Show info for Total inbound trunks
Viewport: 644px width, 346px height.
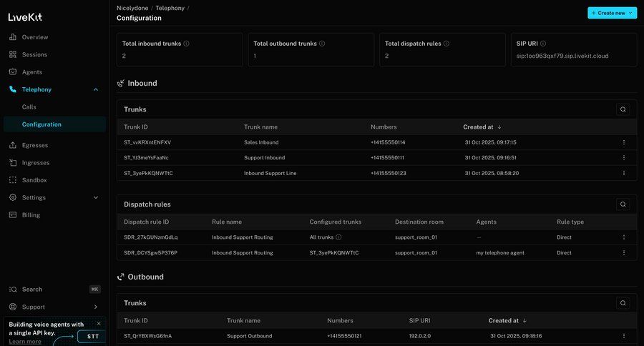point(187,44)
